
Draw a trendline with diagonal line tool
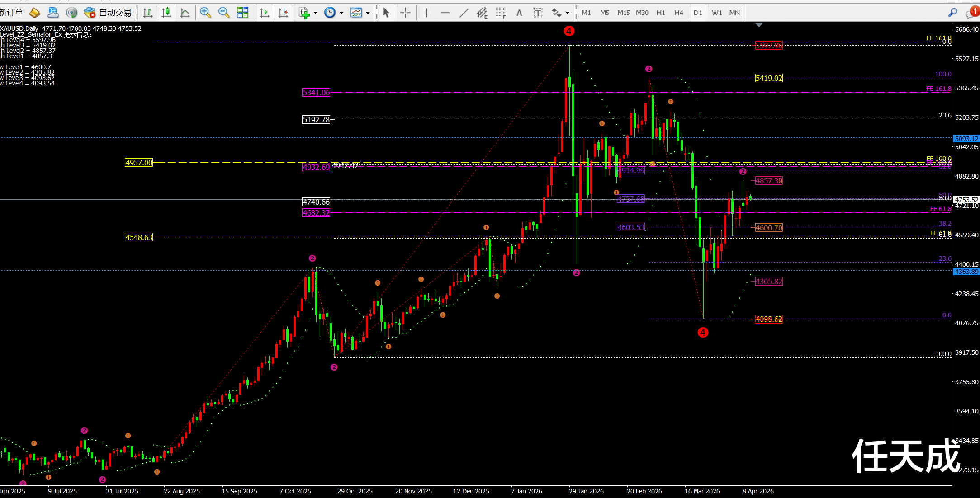click(x=464, y=13)
